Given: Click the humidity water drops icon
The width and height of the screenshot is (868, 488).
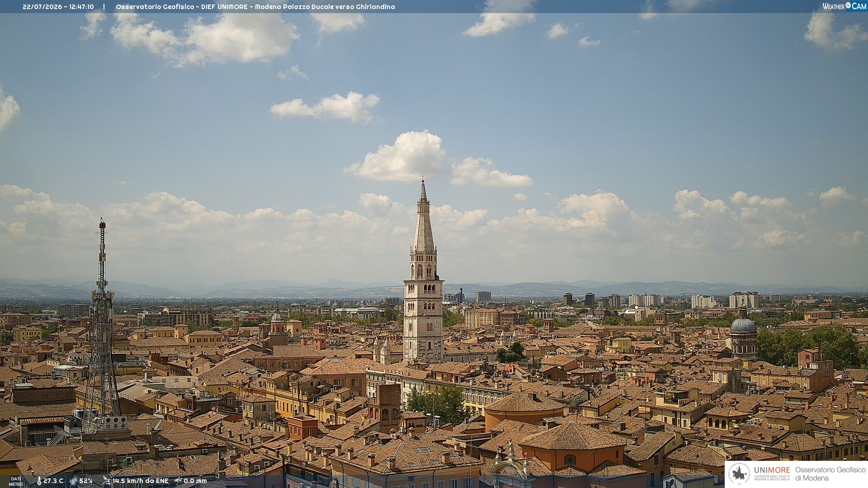Looking at the screenshot, I should 73,481.
